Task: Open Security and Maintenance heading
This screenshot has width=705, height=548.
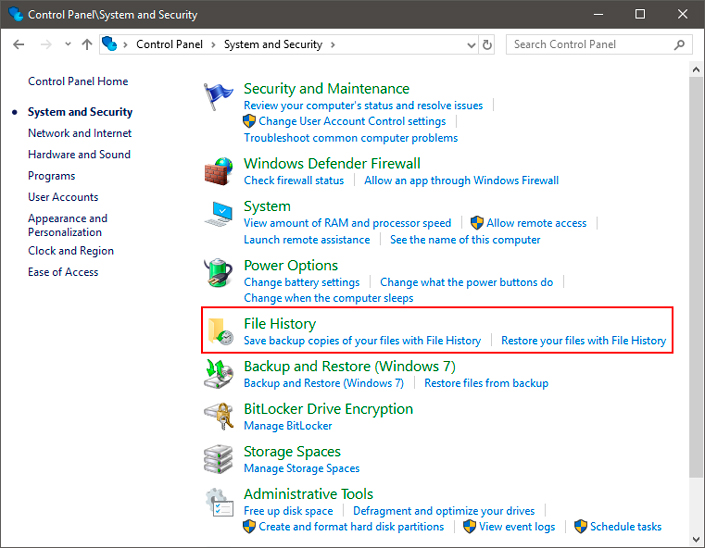Action: (326, 89)
